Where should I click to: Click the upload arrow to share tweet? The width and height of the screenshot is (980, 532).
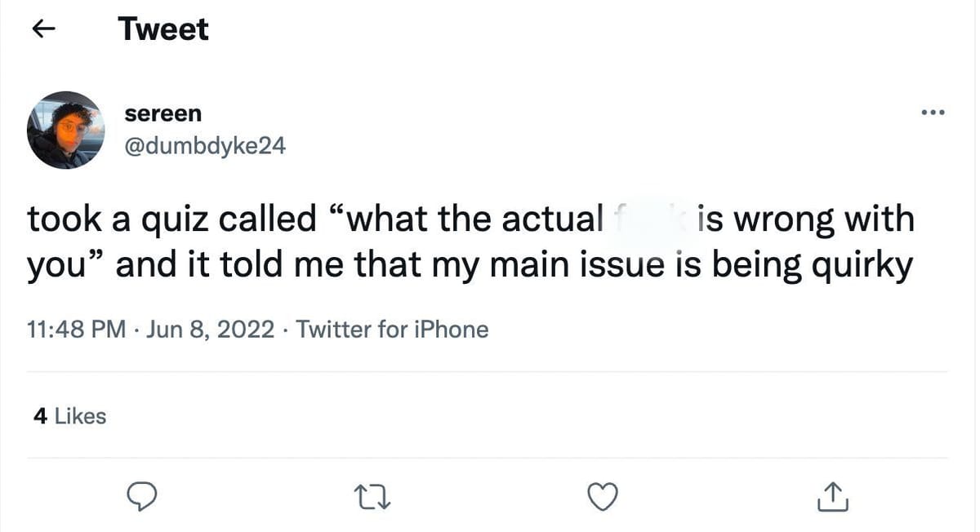click(831, 495)
